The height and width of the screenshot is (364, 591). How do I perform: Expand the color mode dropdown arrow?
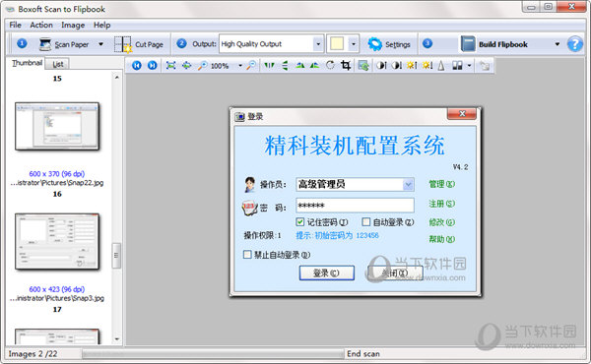point(469,66)
